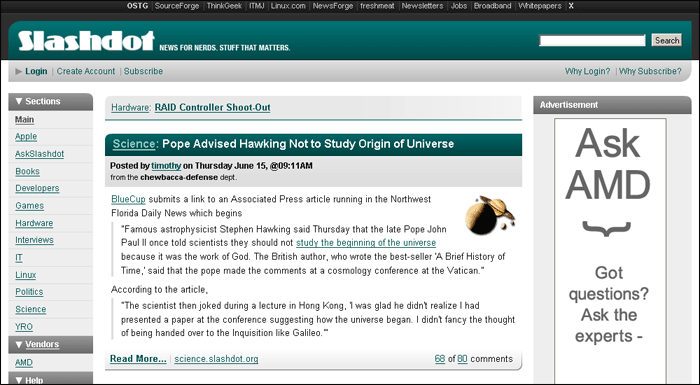Open the AMD vendor link
The height and width of the screenshot is (385, 700).
pyautogui.click(x=24, y=363)
